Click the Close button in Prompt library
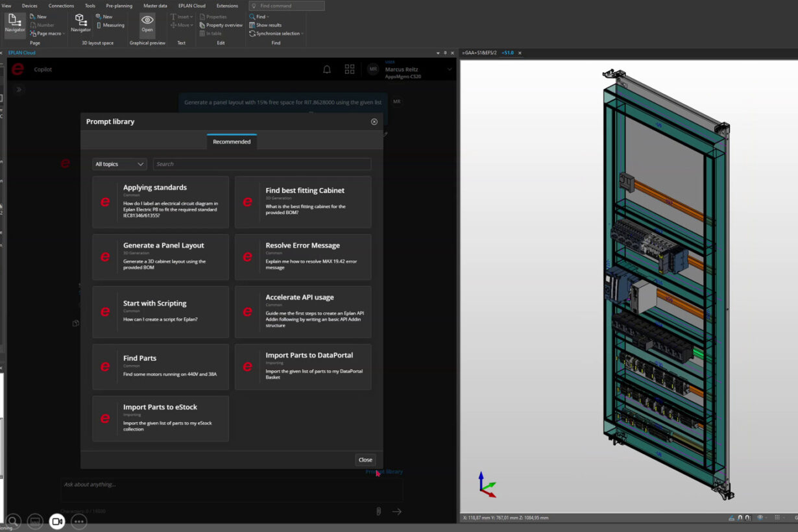 tap(365, 459)
